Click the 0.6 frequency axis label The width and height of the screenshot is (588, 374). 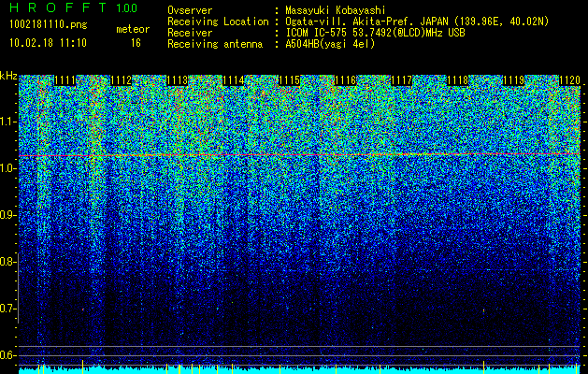[7, 355]
